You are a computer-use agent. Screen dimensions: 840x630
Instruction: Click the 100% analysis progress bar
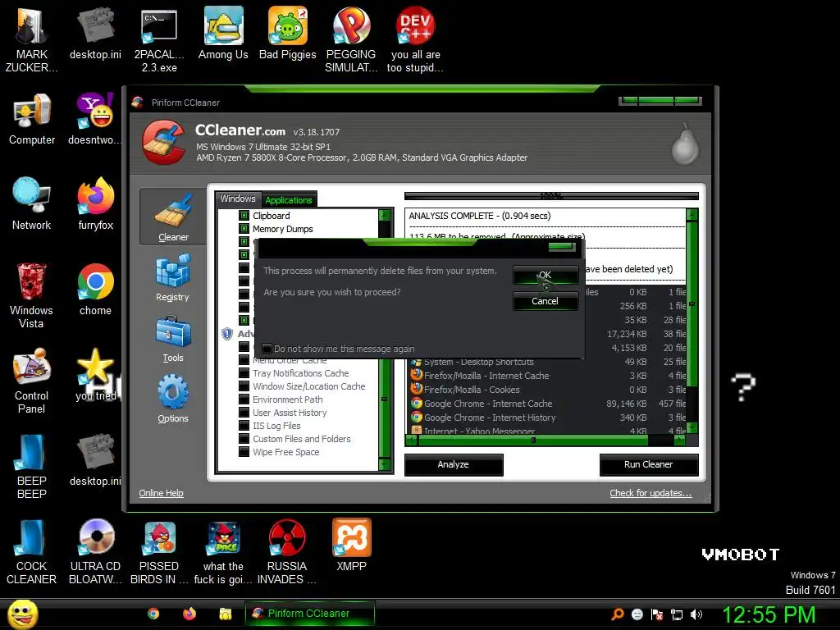click(551, 196)
